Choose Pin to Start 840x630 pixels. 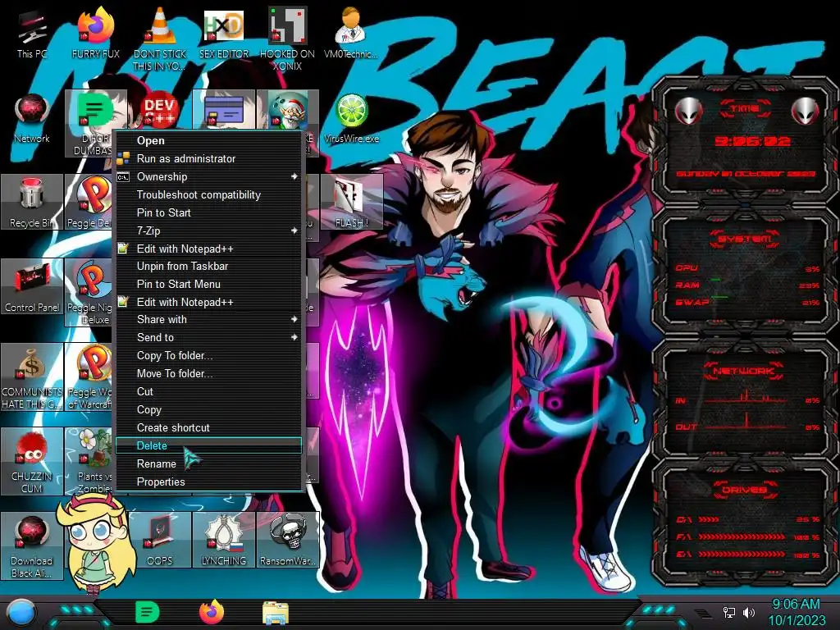209,212
